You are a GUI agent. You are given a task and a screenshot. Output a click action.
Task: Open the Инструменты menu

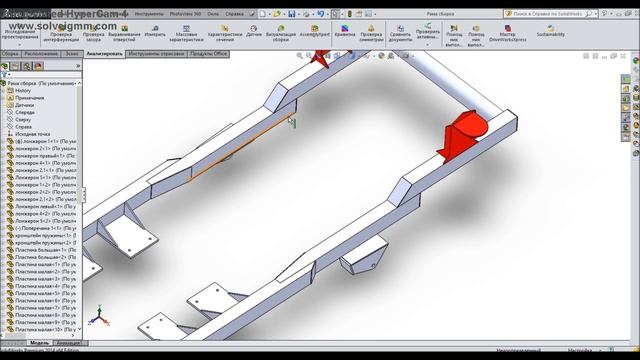tap(149, 14)
